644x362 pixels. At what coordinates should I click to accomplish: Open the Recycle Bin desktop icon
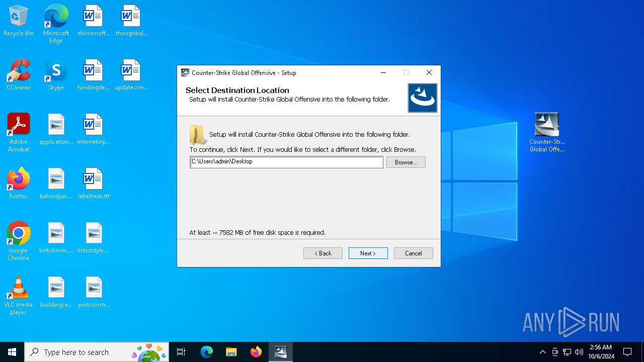[19, 21]
